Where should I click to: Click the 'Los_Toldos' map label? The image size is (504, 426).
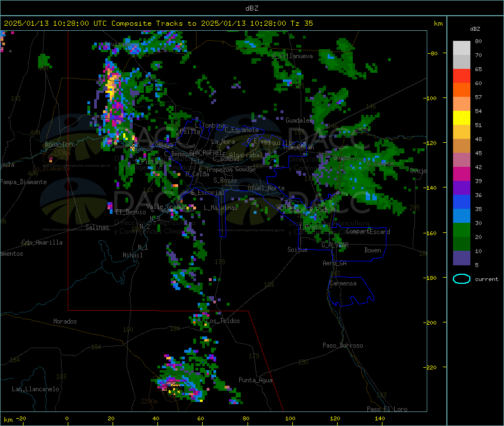(223, 321)
